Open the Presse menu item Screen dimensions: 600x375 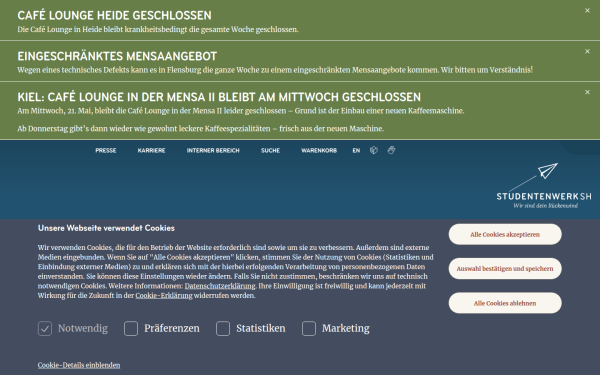(x=106, y=150)
